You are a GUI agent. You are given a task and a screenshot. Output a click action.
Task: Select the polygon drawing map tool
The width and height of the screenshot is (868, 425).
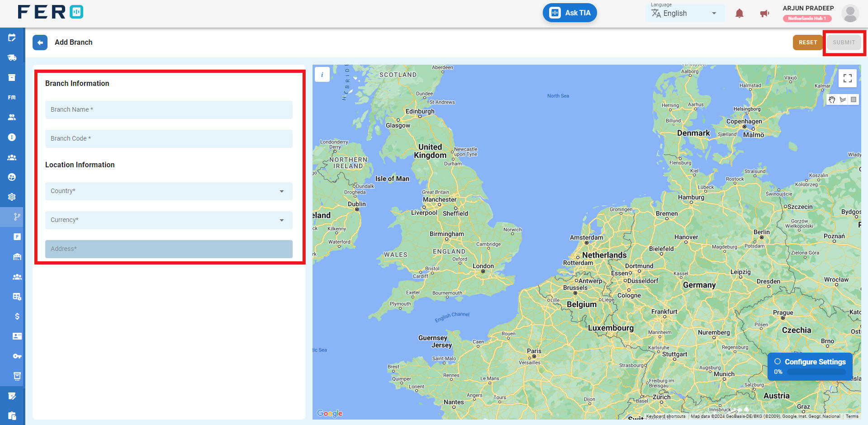(x=843, y=99)
